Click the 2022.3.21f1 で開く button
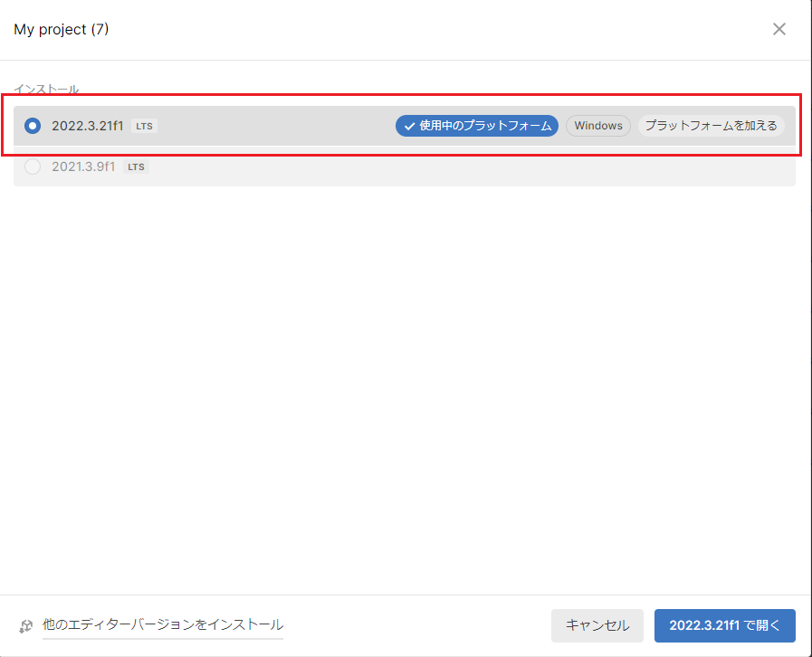812x657 pixels. click(724, 625)
